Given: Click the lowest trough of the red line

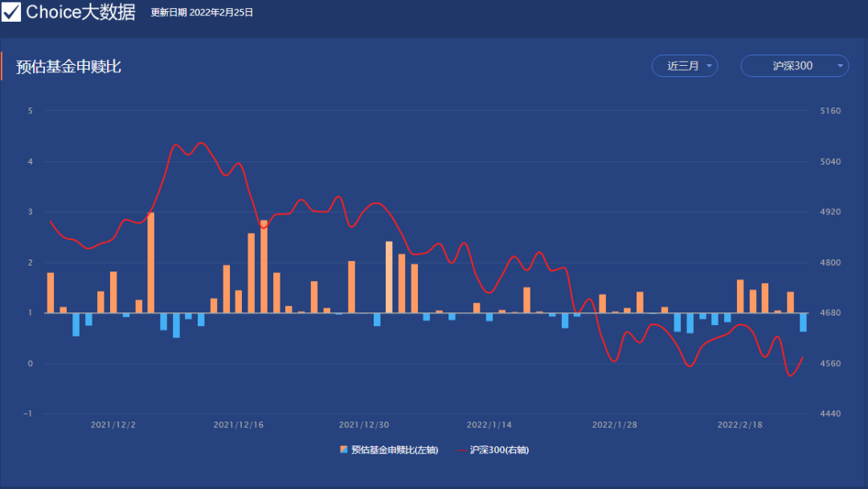Looking at the screenshot, I should pos(791,375).
